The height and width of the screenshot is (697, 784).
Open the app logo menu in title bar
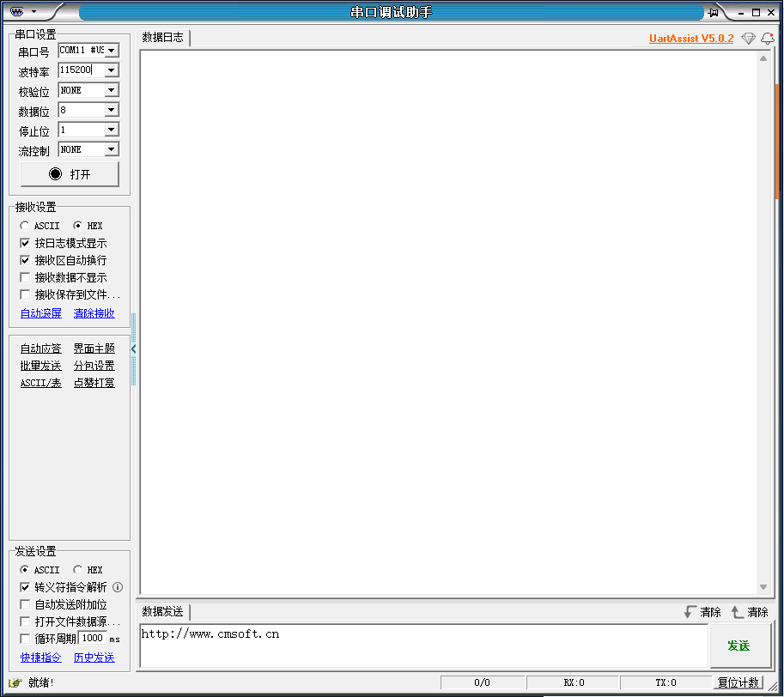(17, 11)
